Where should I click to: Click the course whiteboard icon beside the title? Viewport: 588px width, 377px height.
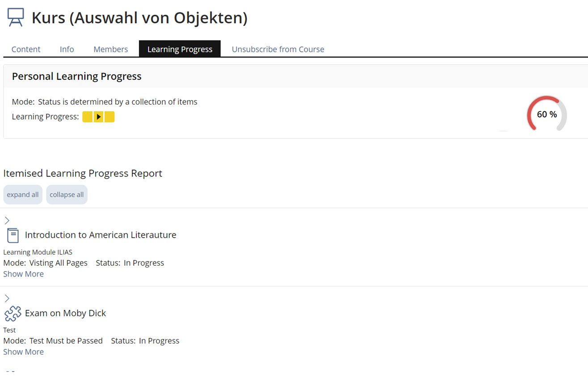(x=16, y=18)
